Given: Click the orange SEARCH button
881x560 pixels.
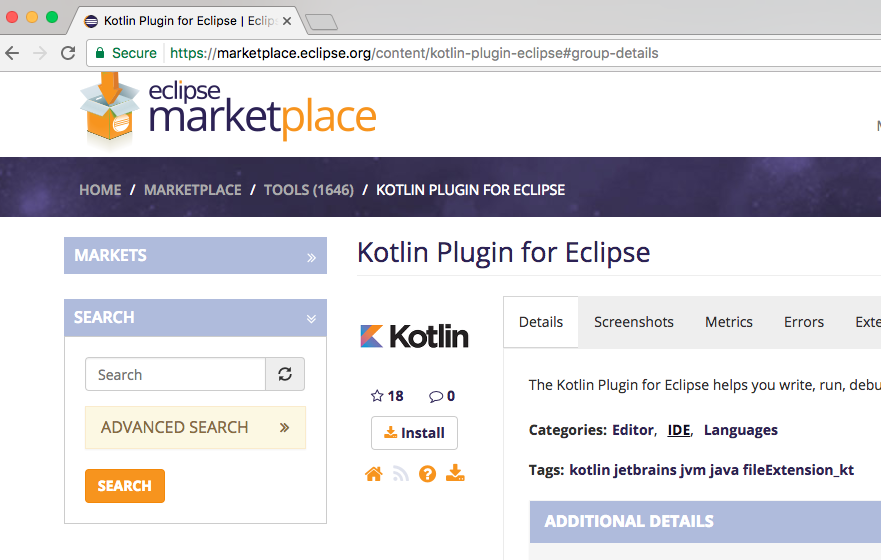Looking at the screenshot, I should [x=125, y=486].
